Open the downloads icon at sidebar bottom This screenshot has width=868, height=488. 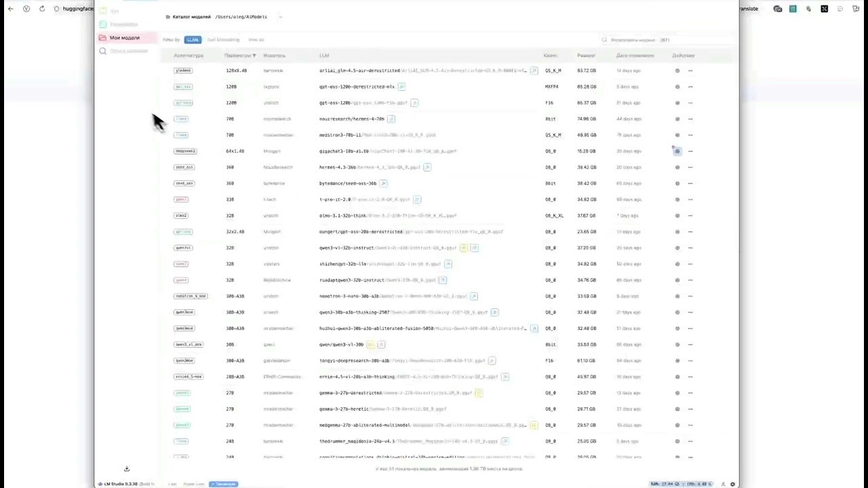127,468
